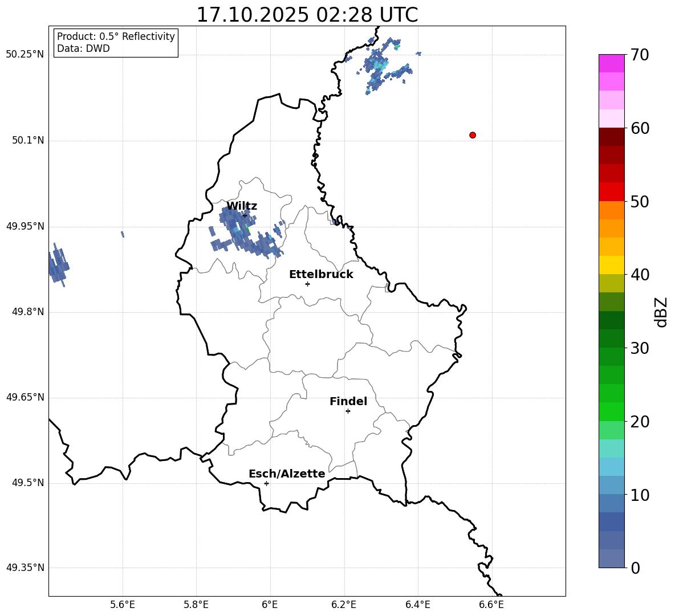The height and width of the screenshot is (616, 675).
Task: Click the 49.8°N latitude label
Action: (28, 312)
